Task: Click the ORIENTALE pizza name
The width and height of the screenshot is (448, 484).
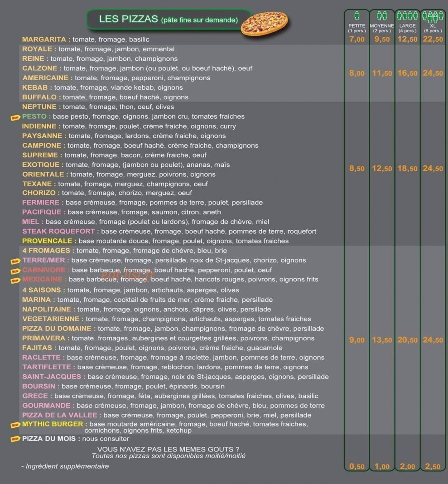Action: point(43,174)
